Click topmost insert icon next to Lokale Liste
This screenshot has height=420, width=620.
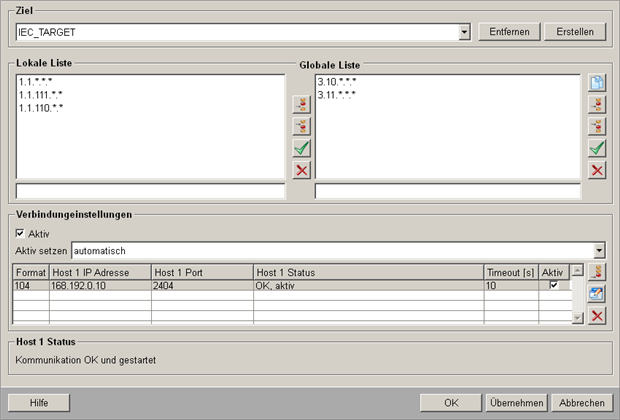click(301, 104)
